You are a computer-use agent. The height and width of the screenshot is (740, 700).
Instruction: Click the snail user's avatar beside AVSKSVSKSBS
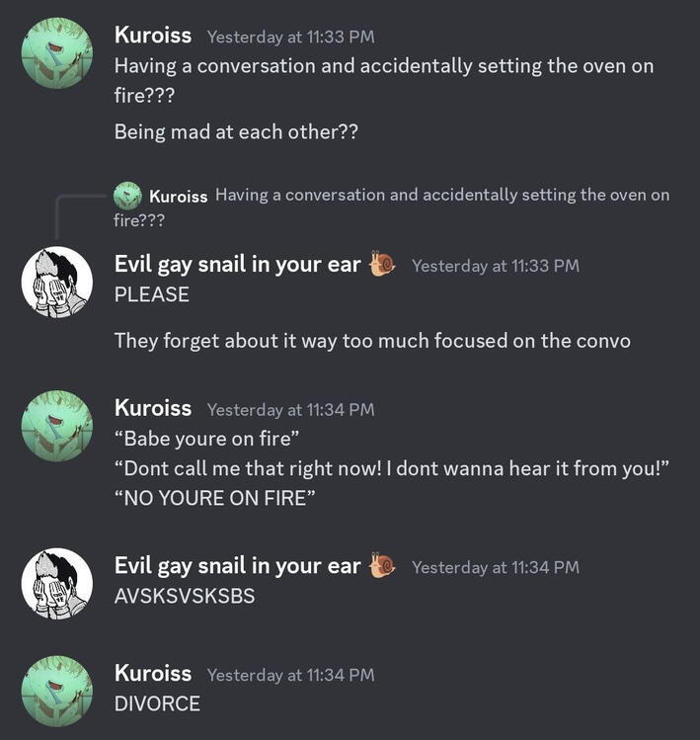point(57,584)
